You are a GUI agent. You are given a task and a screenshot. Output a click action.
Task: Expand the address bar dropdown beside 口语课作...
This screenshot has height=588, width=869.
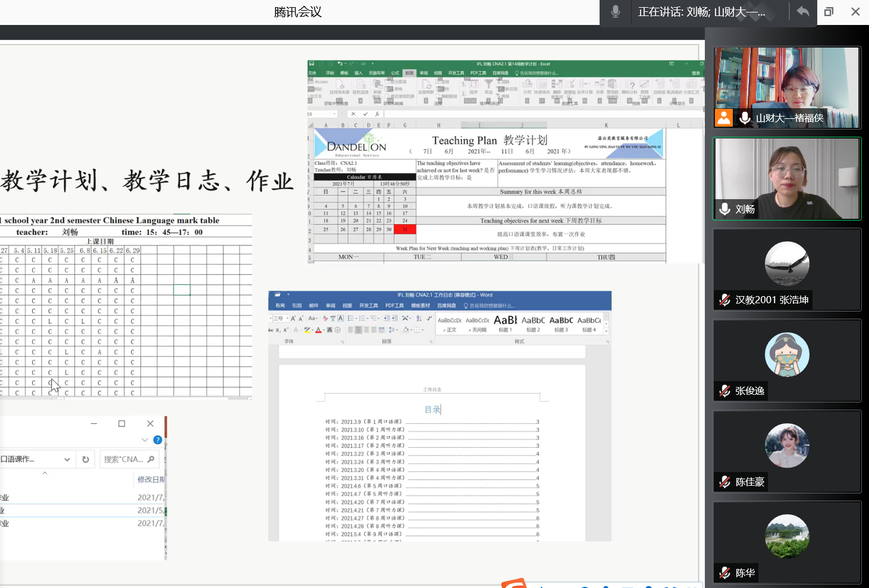point(67,460)
